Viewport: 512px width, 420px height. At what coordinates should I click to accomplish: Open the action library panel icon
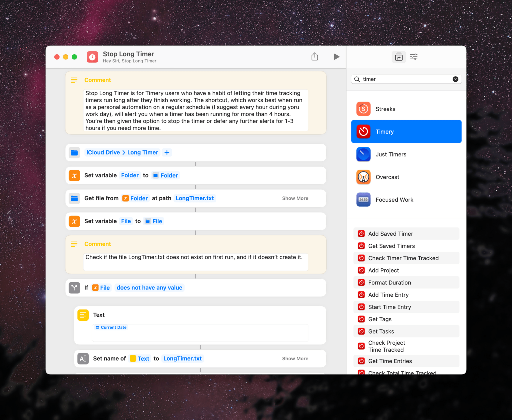[399, 57]
